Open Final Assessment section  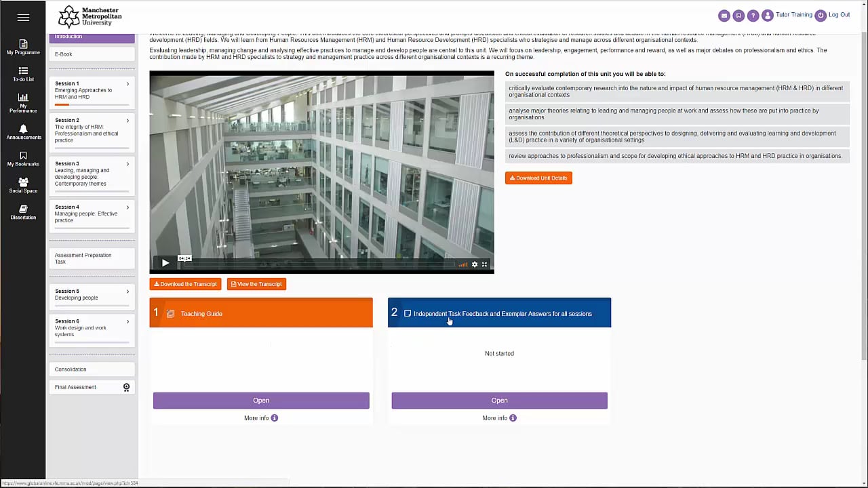[92, 388]
